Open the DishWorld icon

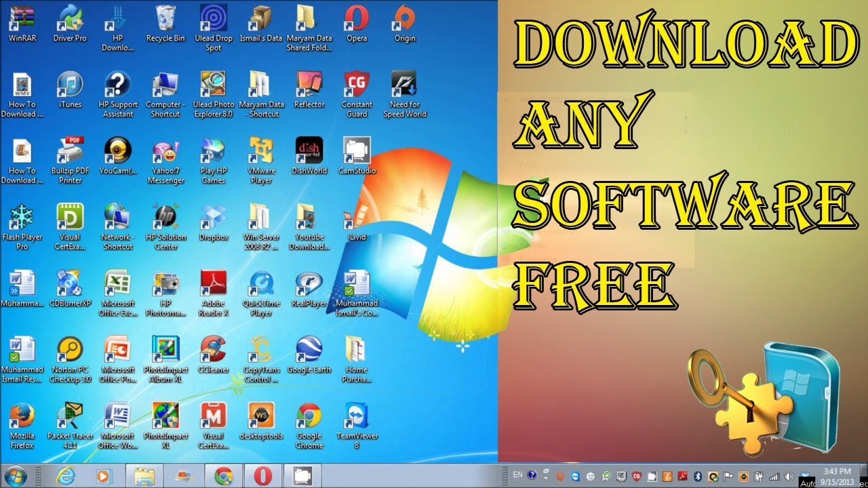coord(309,157)
